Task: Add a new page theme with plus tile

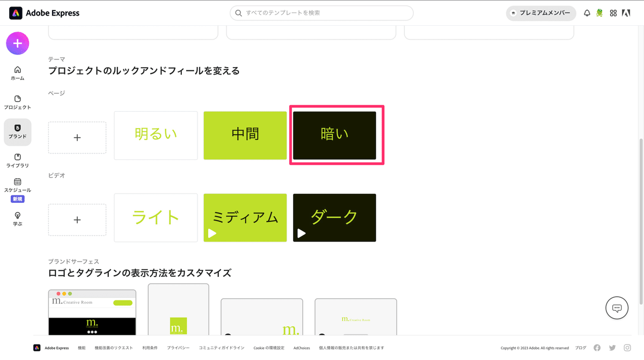Action: click(77, 138)
